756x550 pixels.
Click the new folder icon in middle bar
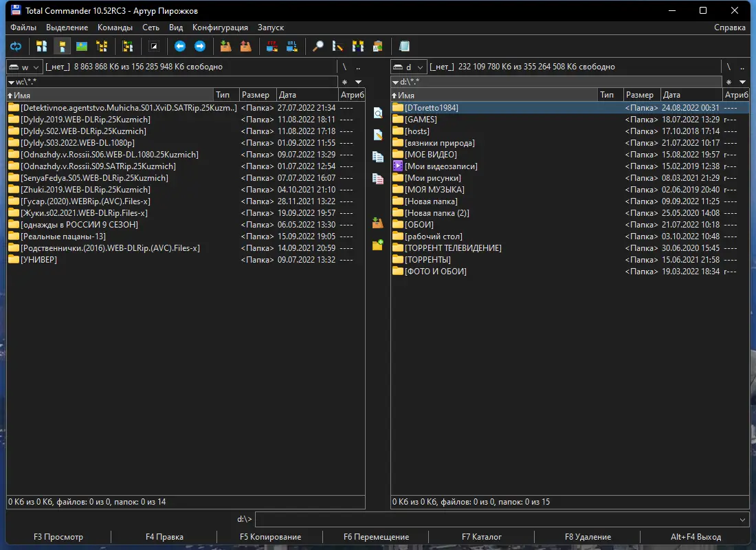[x=377, y=245]
